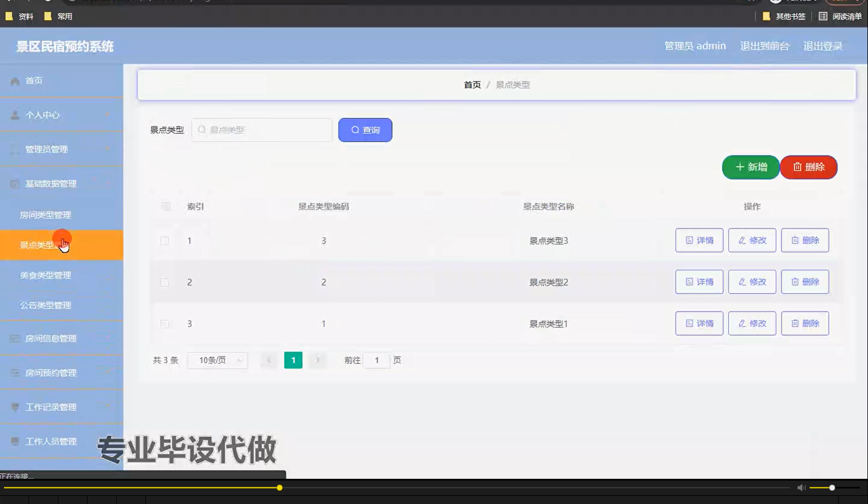The image size is (868, 504).
Task: Click 退出到前台 in the top bar
Action: (x=765, y=46)
